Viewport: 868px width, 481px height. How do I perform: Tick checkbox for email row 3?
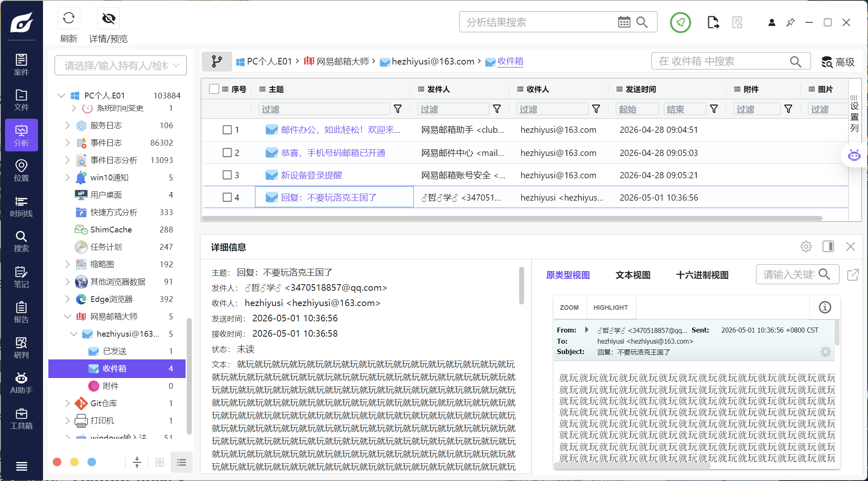pyautogui.click(x=227, y=175)
